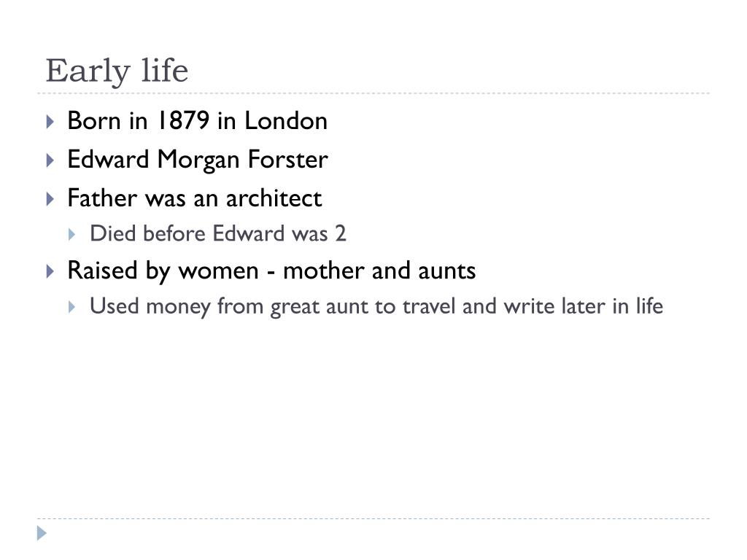This screenshot has width=747, height=560.
Task: Select the Early life slide title
Action: pyautogui.click(x=117, y=71)
